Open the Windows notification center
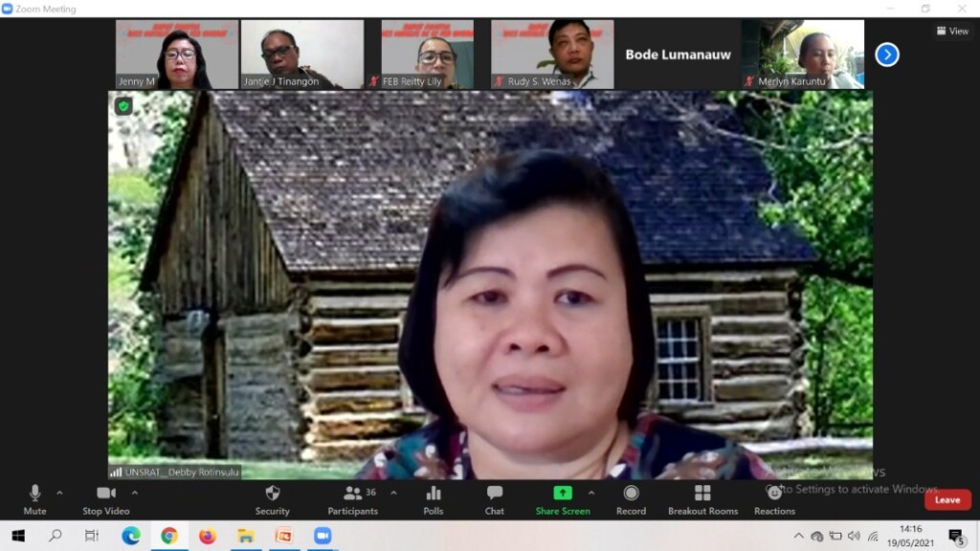The height and width of the screenshot is (551, 980). pos(956,536)
